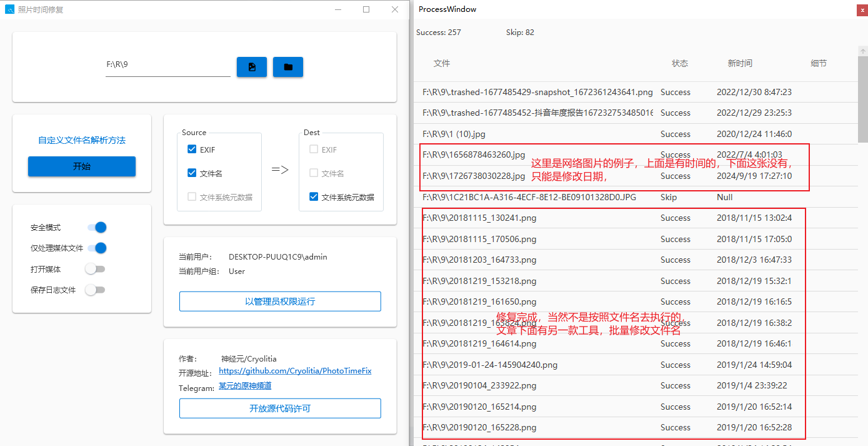Select row 20190120_165214.png
Viewport: 868px width, 446px height.
pyautogui.click(x=636, y=407)
